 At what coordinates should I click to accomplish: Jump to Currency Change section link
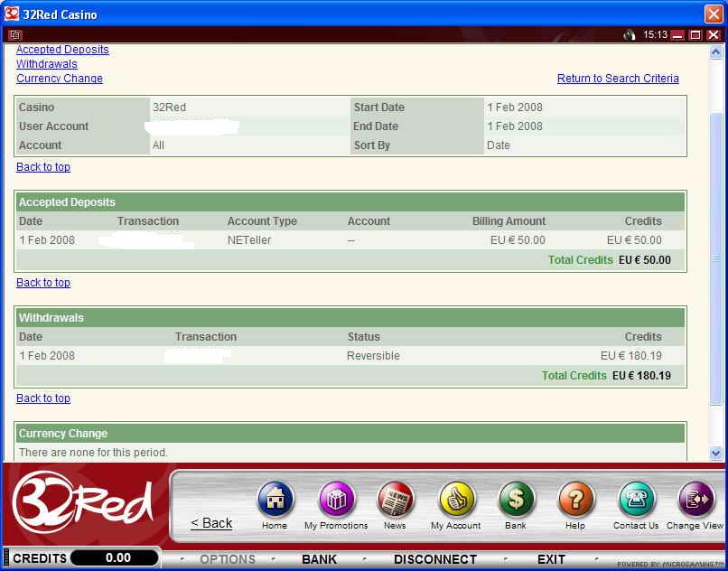coord(60,79)
